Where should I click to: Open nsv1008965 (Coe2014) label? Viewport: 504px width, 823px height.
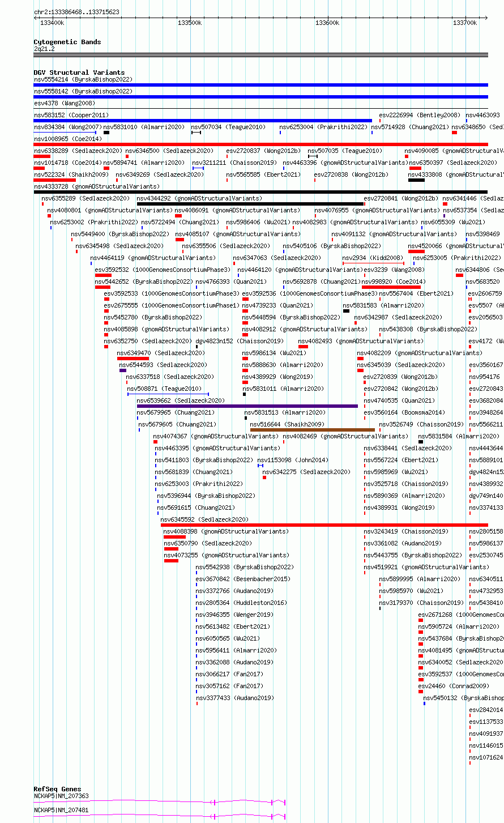(x=68, y=139)
